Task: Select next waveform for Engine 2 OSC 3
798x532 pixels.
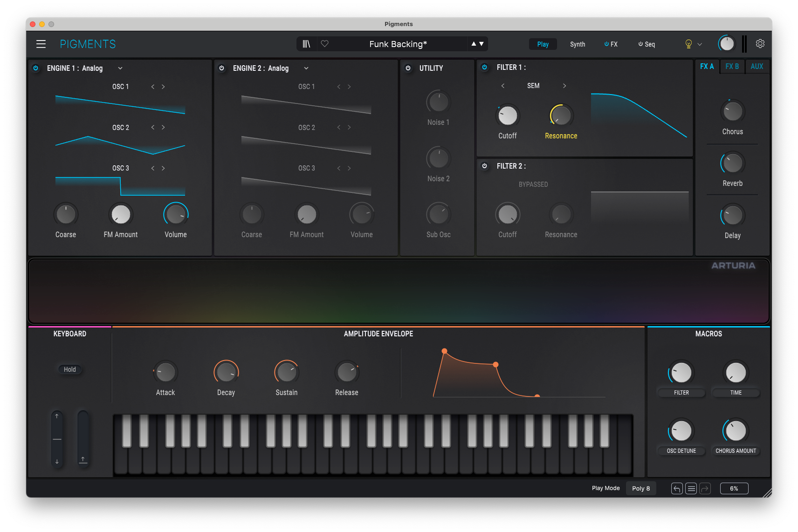Action: pos(349,168)
